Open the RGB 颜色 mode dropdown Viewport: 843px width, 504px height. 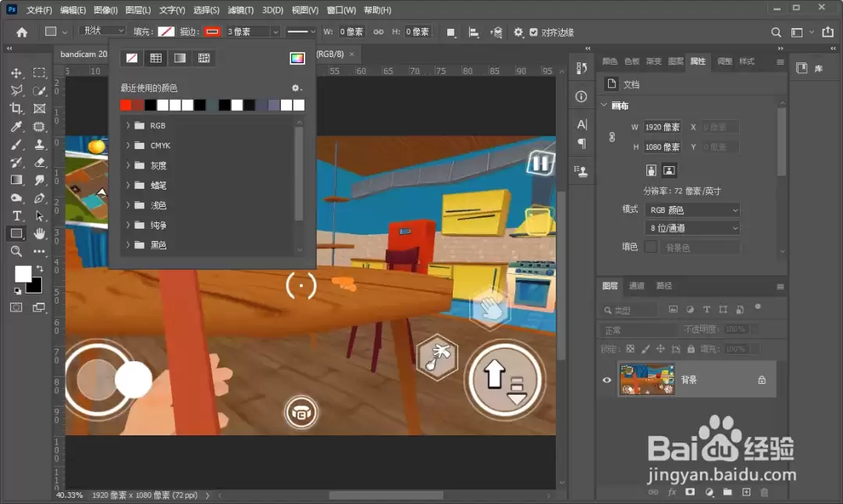pos(693,210)
